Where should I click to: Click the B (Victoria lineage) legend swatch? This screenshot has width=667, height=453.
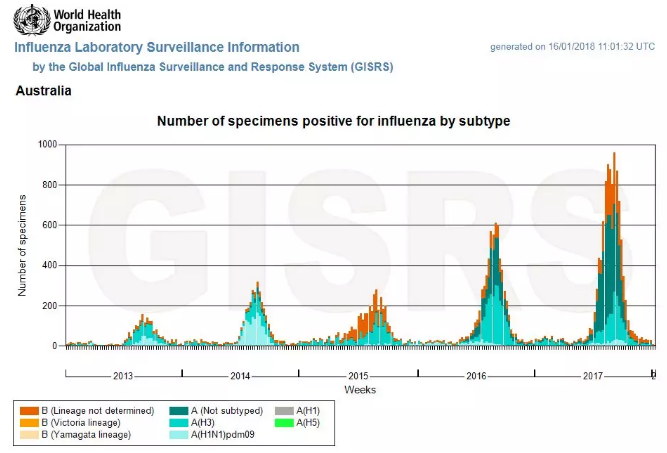28,422
